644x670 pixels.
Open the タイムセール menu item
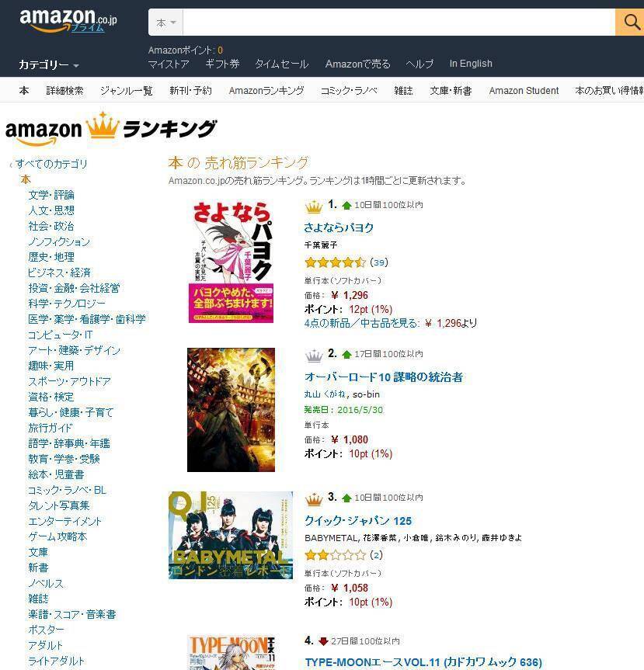281,64
